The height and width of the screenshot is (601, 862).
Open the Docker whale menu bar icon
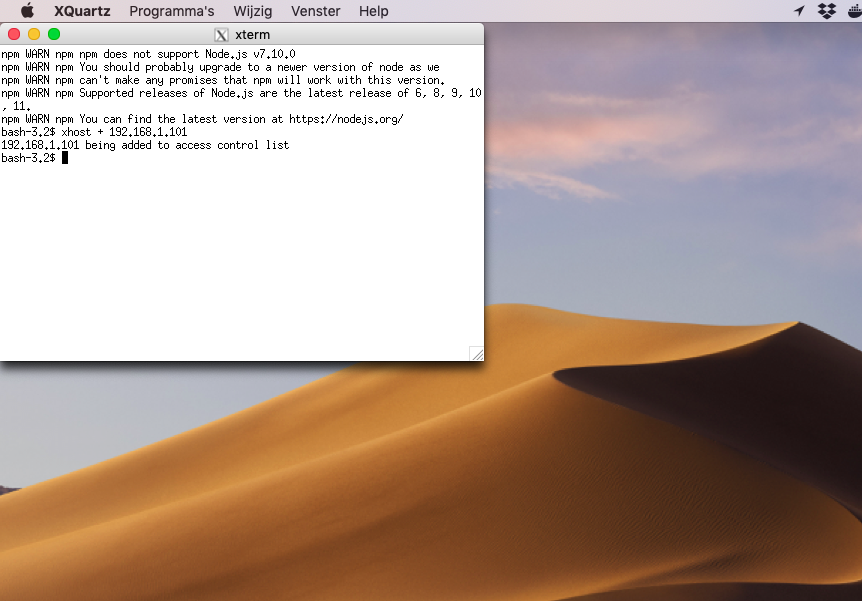pos(855,11)
